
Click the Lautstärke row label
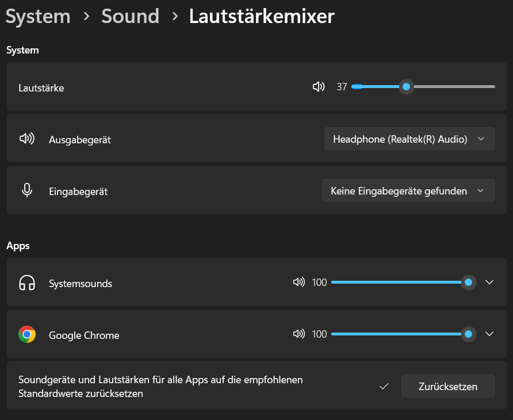coord(41,88)
